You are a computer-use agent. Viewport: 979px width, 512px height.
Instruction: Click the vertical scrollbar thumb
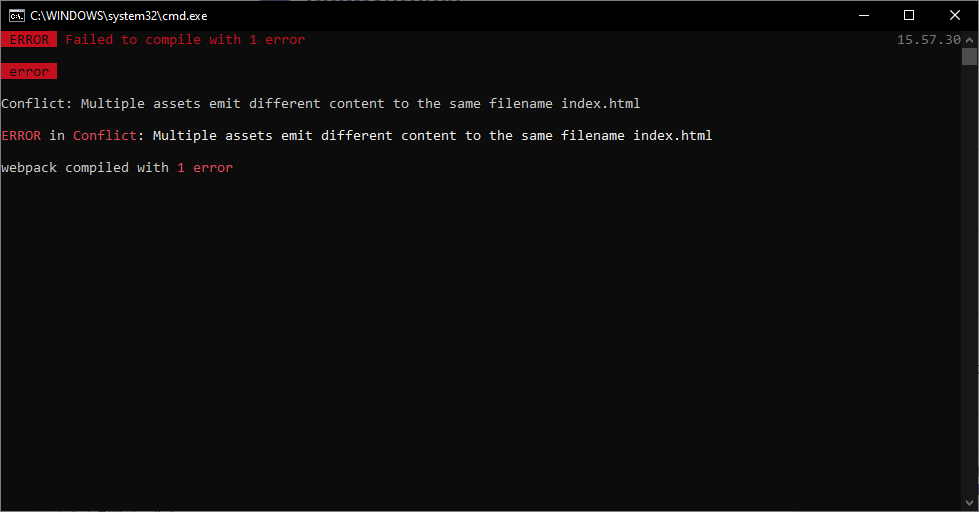pyautogui.click(x=969, y=57)
